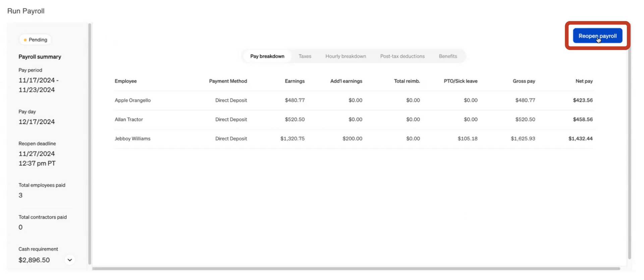The image size is (644, 280).
Task: Click the Net pay column header
Action: pos(584,81)
